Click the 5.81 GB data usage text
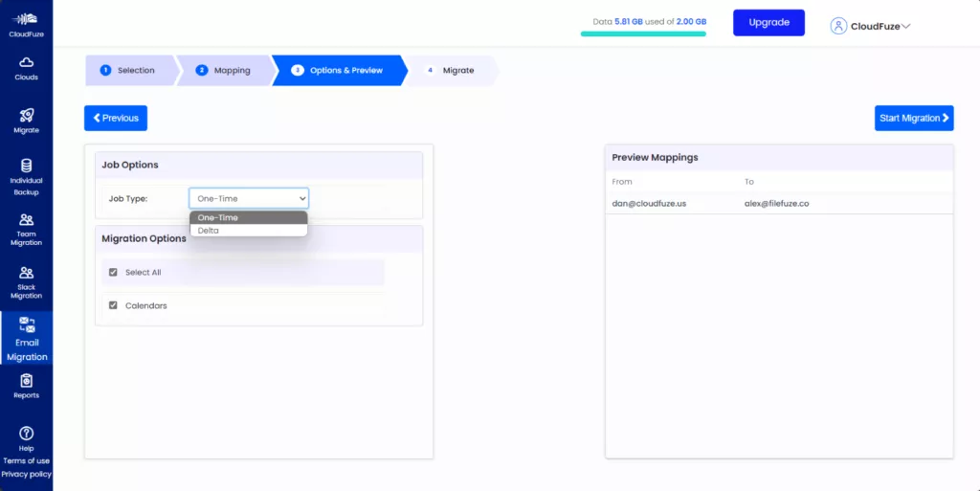The width and height of the screenshot is (980, 491). click(x=628, y=21)
